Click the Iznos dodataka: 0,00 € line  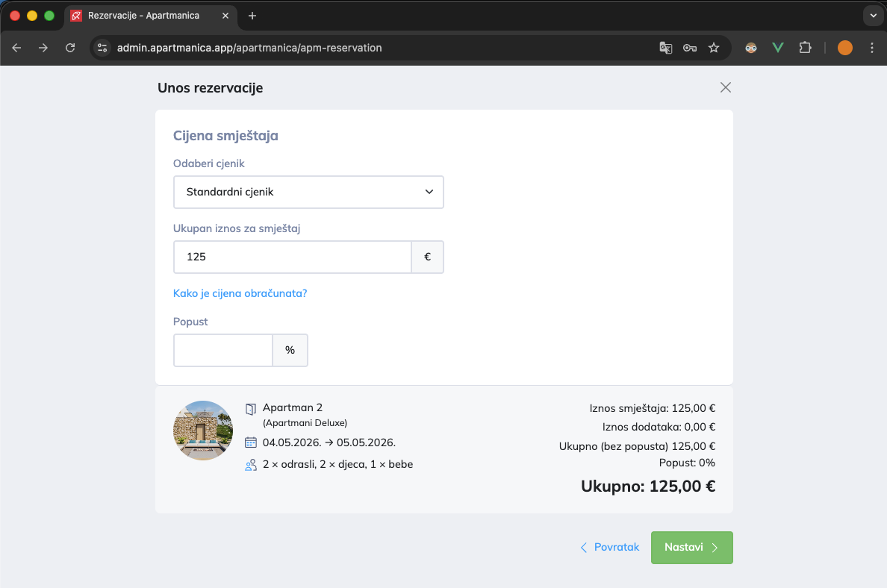click(659, 427)
